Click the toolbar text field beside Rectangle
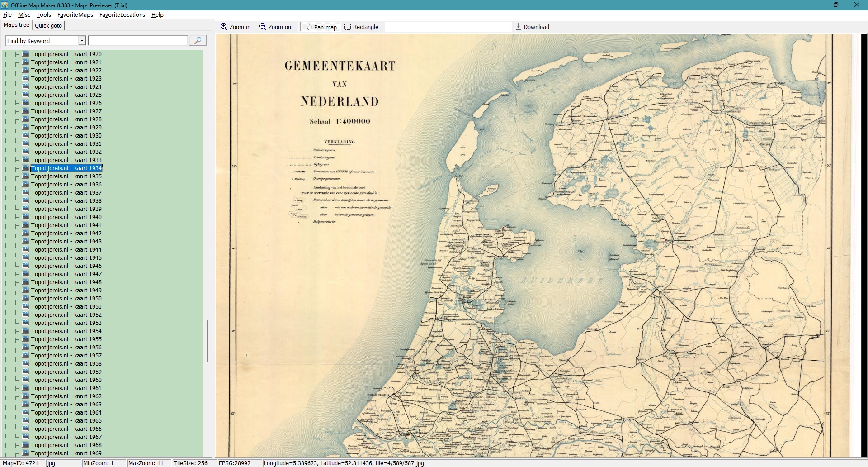Viewport: 868px width, 467px height. pos(448,27)
